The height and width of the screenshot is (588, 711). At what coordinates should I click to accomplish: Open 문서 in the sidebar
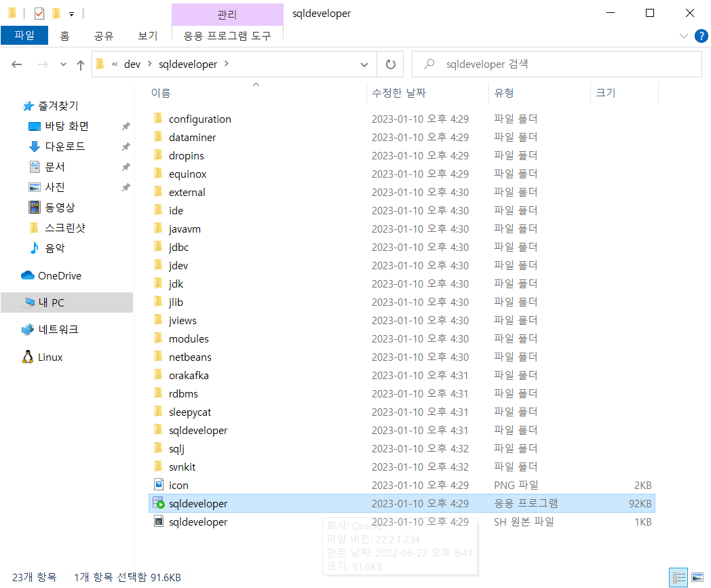coord(55,167)
